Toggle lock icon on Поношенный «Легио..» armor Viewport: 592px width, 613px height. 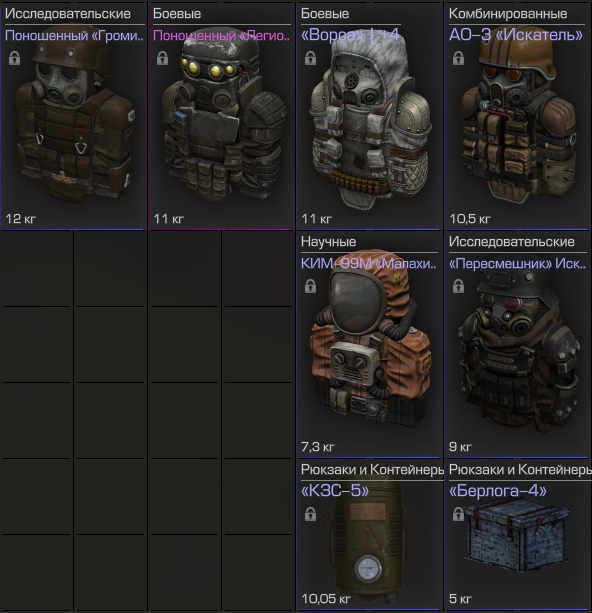[162, 59]
